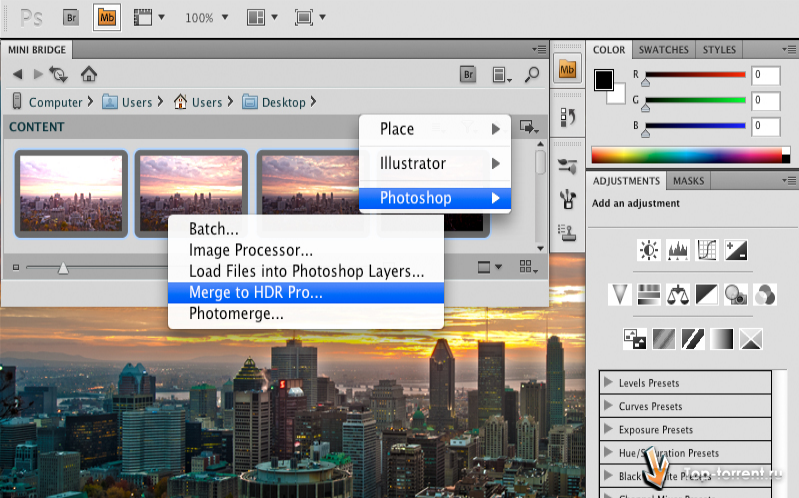Open Preview mode dropdown at panel bottom
The width and height of the screenshot is (799, 498).
pos(489,267)
